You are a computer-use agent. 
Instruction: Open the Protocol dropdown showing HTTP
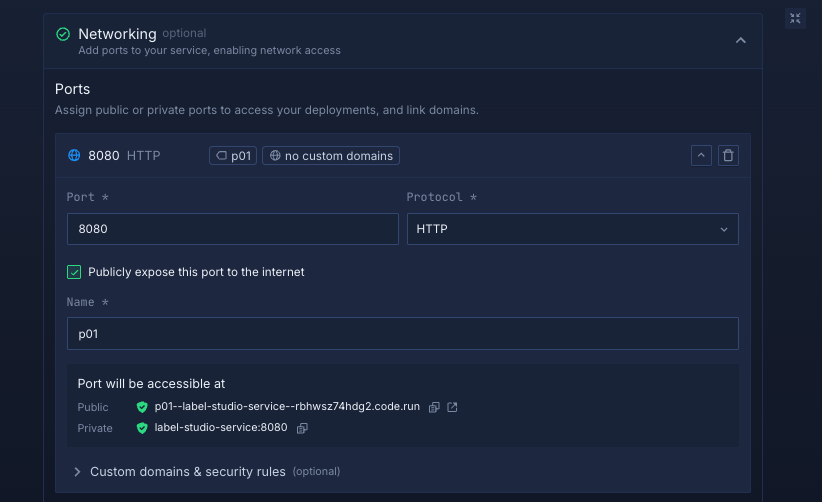tap(572, 229)
